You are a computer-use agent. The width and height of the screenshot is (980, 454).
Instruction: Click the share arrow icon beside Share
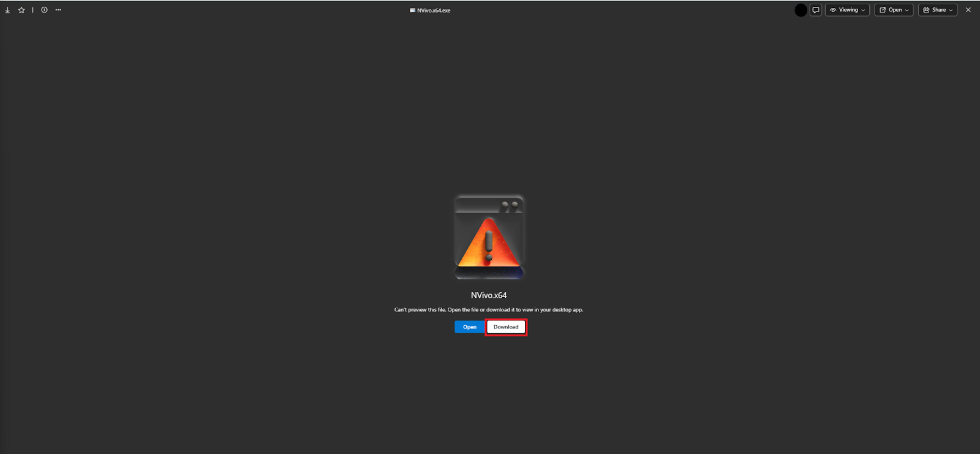tap(926, 10)
